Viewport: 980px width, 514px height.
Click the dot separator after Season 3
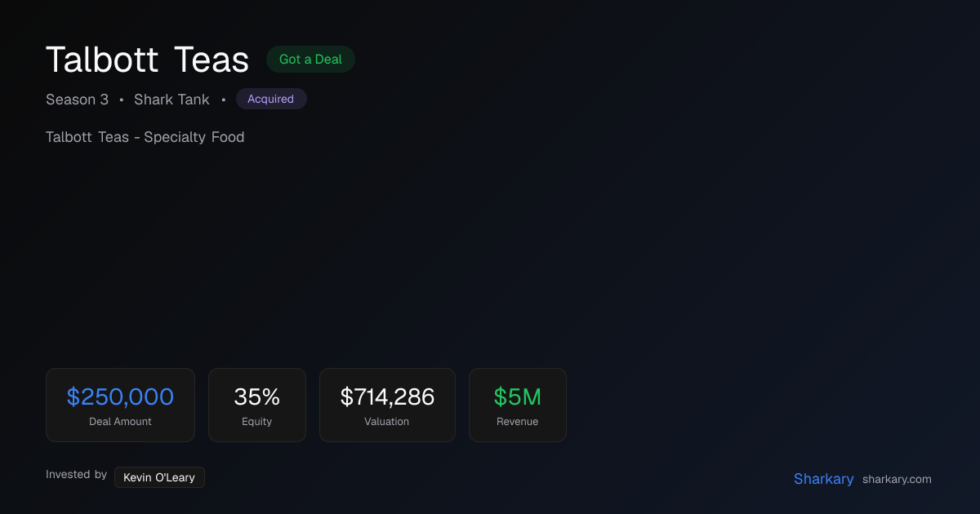[x=122, y=100]
